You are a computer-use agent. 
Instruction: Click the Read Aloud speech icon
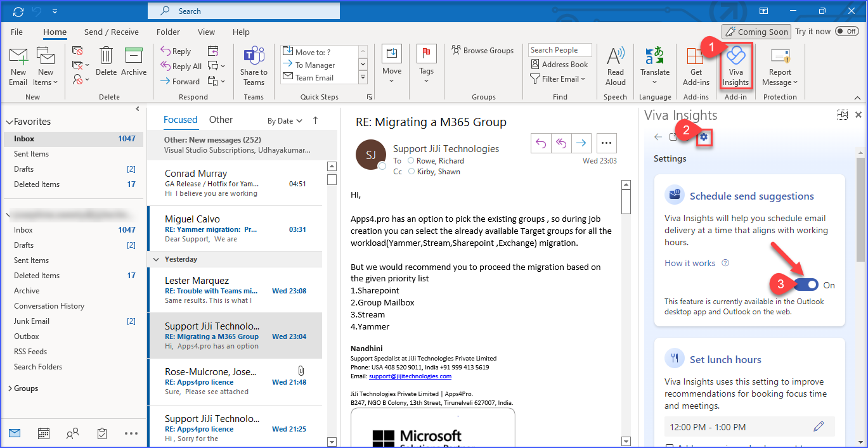[615, 66]
